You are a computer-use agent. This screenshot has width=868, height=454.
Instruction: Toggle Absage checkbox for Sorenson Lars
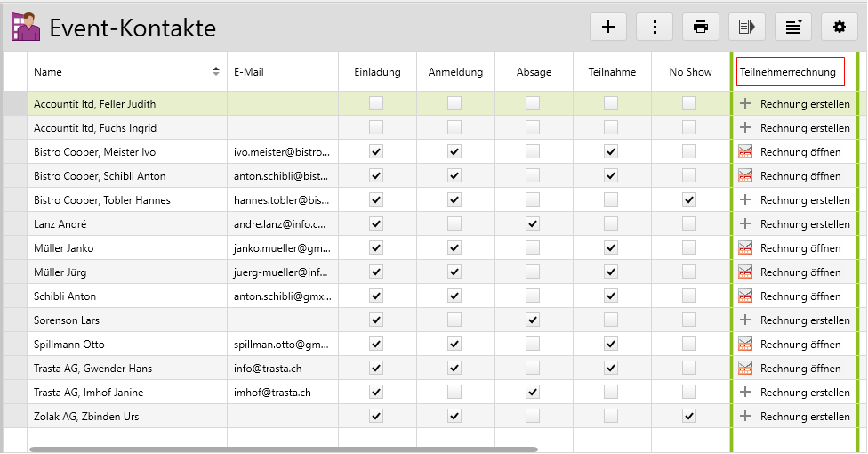tap(533, 320)
